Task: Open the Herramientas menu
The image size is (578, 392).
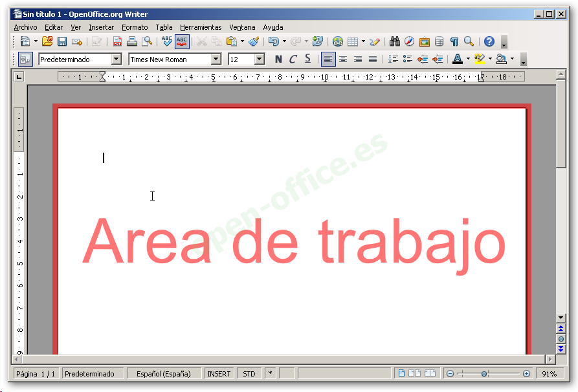Action: click(x=201, y=27)
